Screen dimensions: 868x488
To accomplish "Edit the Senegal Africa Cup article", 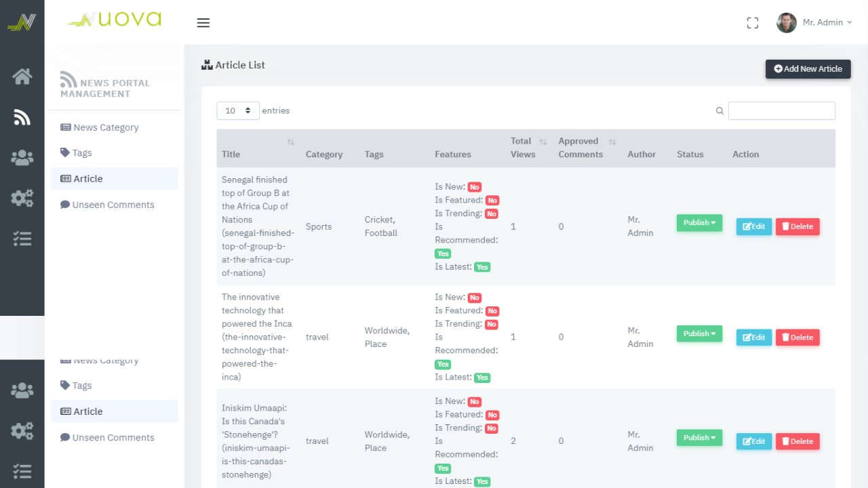I will 753,226.
